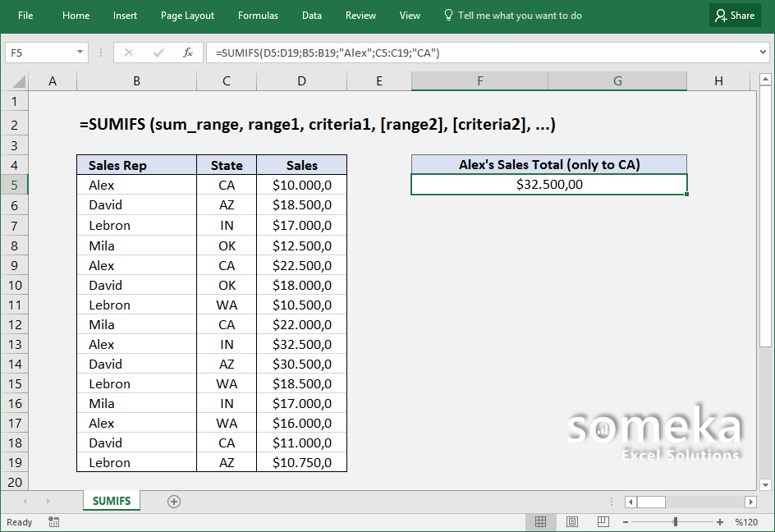Click column G header
775x532 pixels.
(617, 80)
